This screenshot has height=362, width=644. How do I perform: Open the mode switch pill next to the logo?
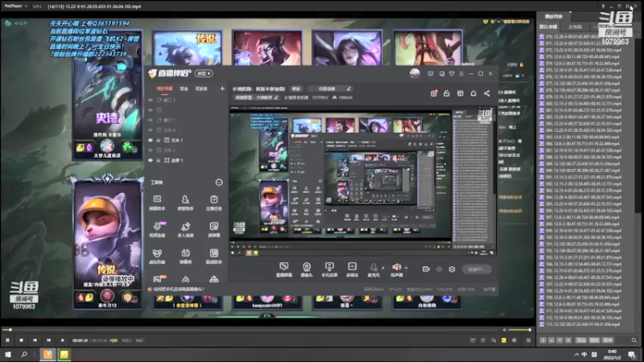tap(204, 73)
